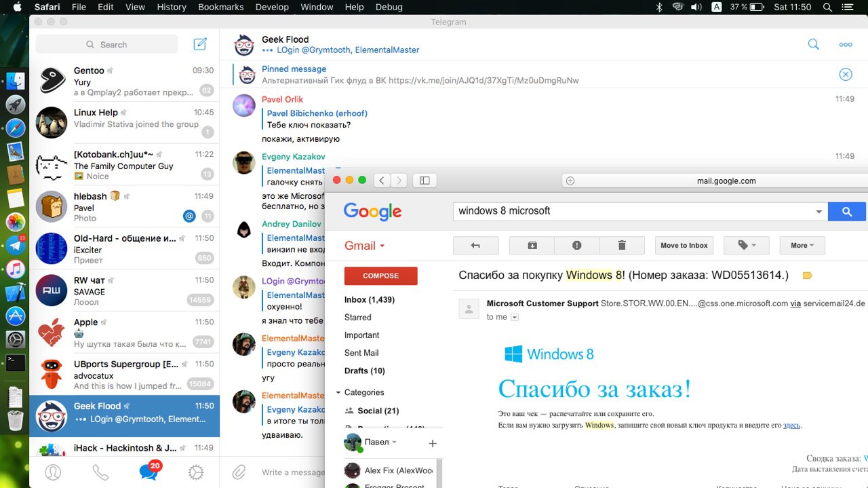Report this email as spam

click(x=577, y=246)
